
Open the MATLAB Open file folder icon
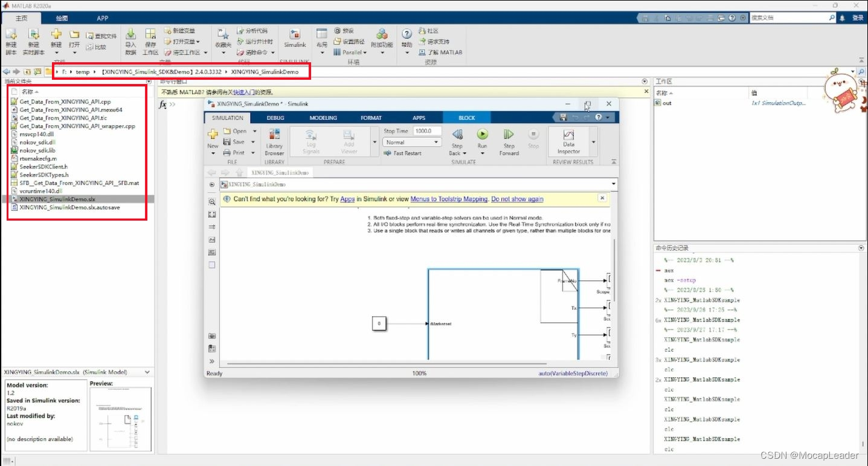click(x=74, y=34)
